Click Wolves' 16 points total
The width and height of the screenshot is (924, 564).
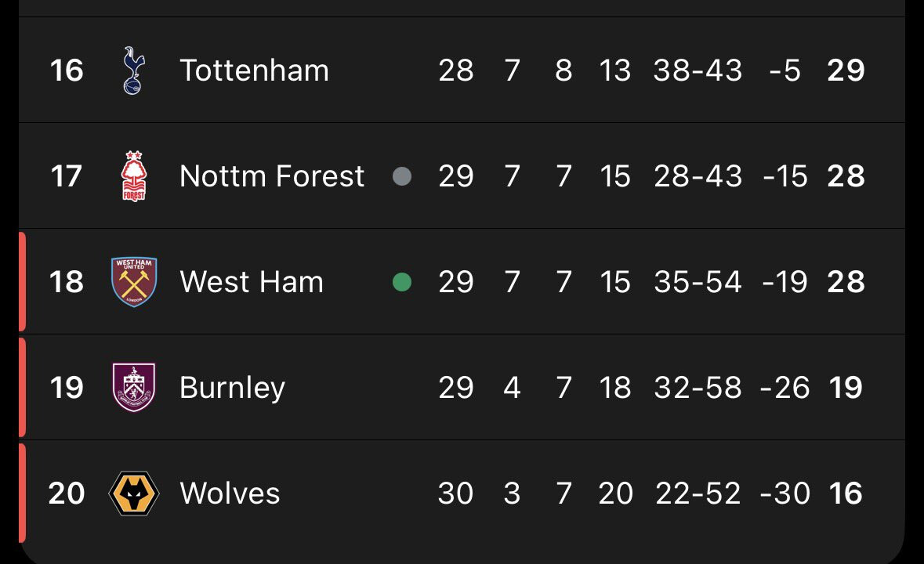click(x=846, y=493)
